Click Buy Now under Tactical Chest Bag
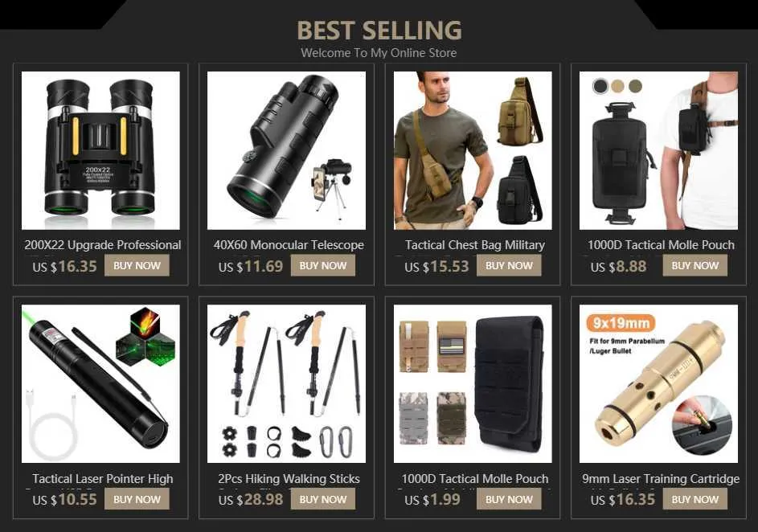 tap(509, 266)
